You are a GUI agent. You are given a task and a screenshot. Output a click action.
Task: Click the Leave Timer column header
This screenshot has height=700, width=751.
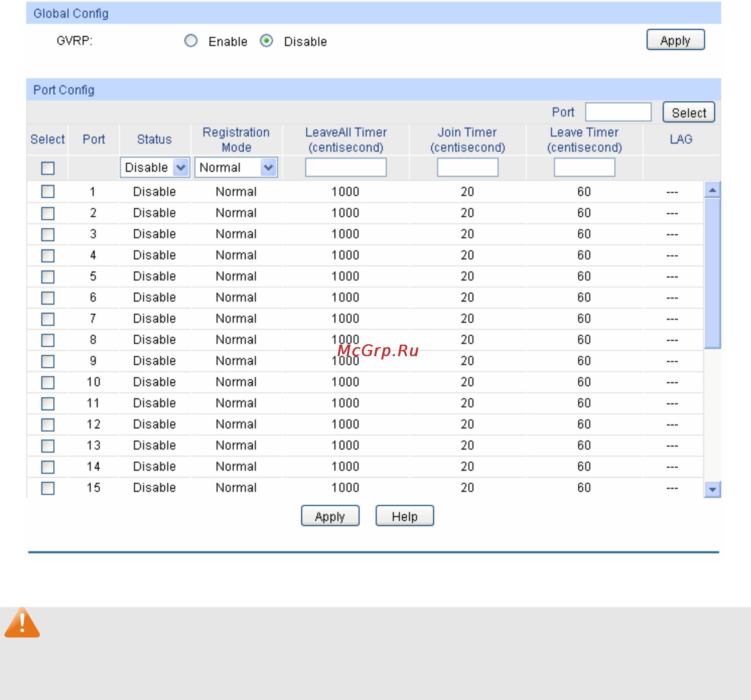tap(584, 140)
